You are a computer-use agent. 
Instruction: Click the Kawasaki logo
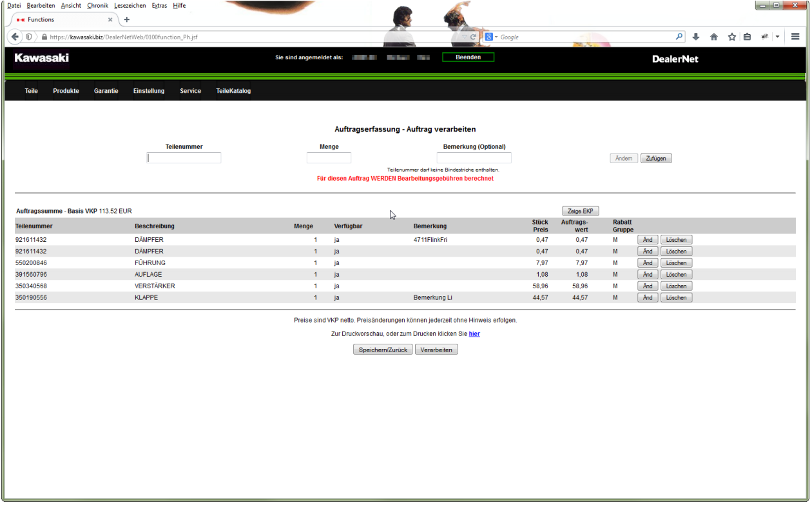click(x=41, y=58)
